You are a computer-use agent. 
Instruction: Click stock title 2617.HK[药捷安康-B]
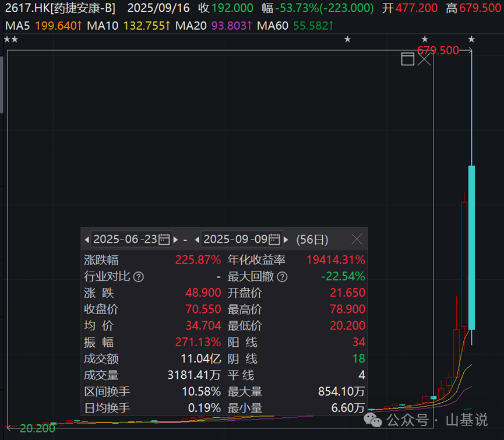point(60,8)
